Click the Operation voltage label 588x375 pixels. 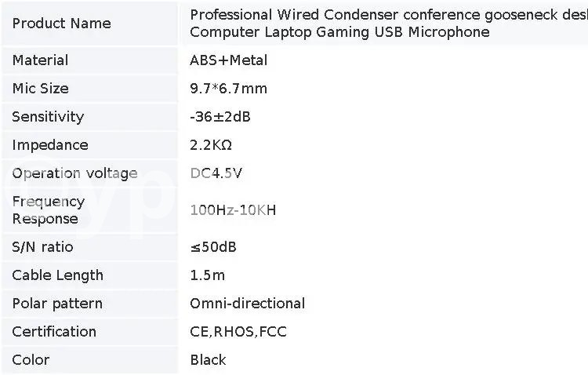point(74,173)
